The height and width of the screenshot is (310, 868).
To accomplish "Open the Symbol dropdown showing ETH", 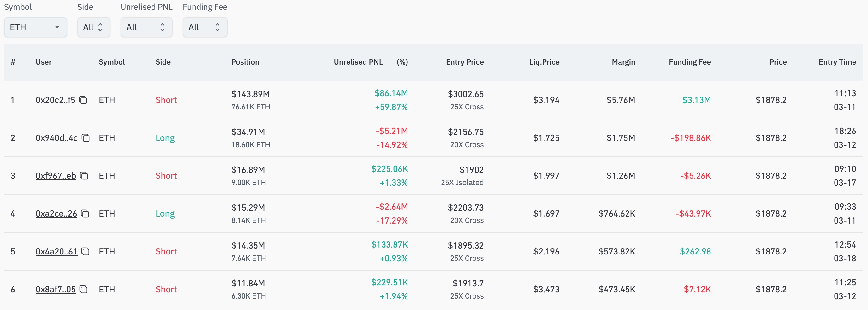I will (x=35, y=27).
